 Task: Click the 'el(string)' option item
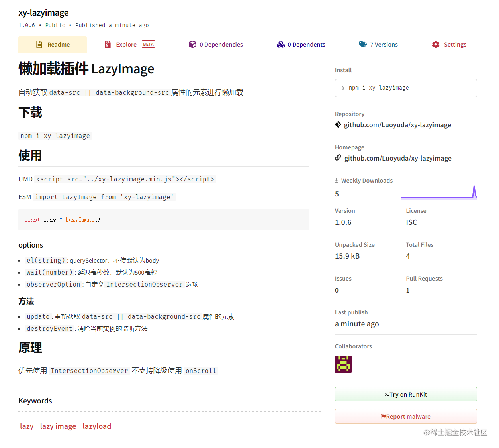pyautogui.click(x=93, y=260)
